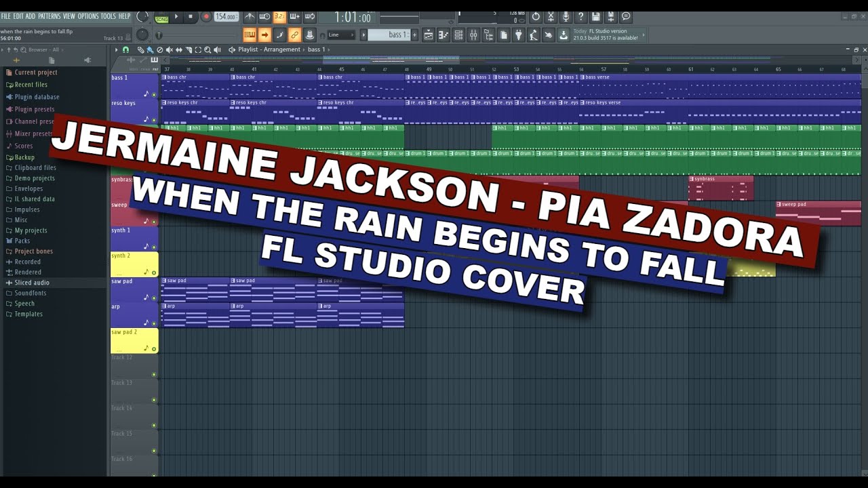The image size is (868, 488).
Task: Open the VIEW menu
Action: click(69, 16)
